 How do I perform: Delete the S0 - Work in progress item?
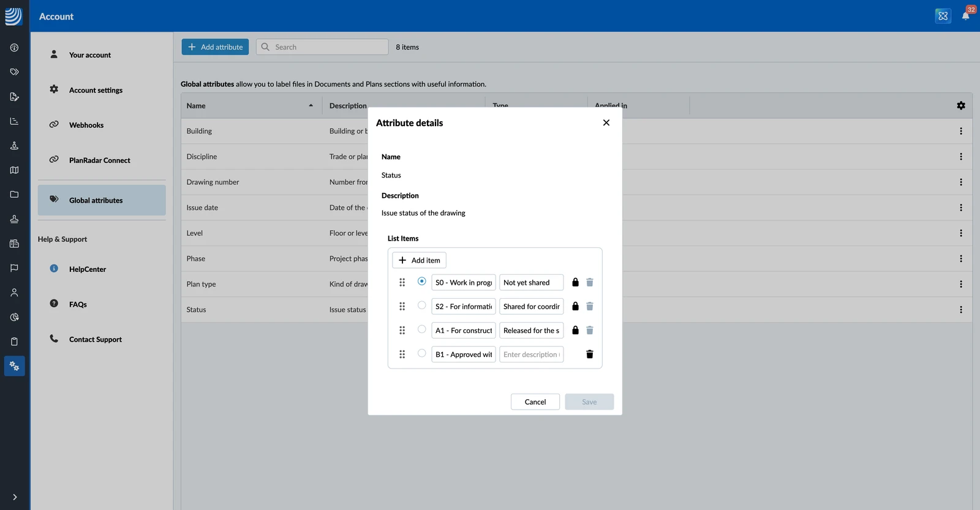(x=590, y=282)
